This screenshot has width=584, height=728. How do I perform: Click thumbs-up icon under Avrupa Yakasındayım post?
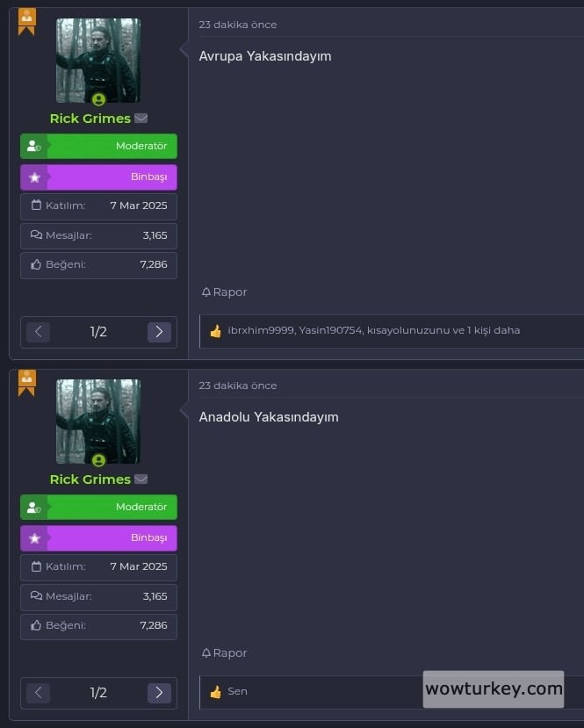(215, 331)
